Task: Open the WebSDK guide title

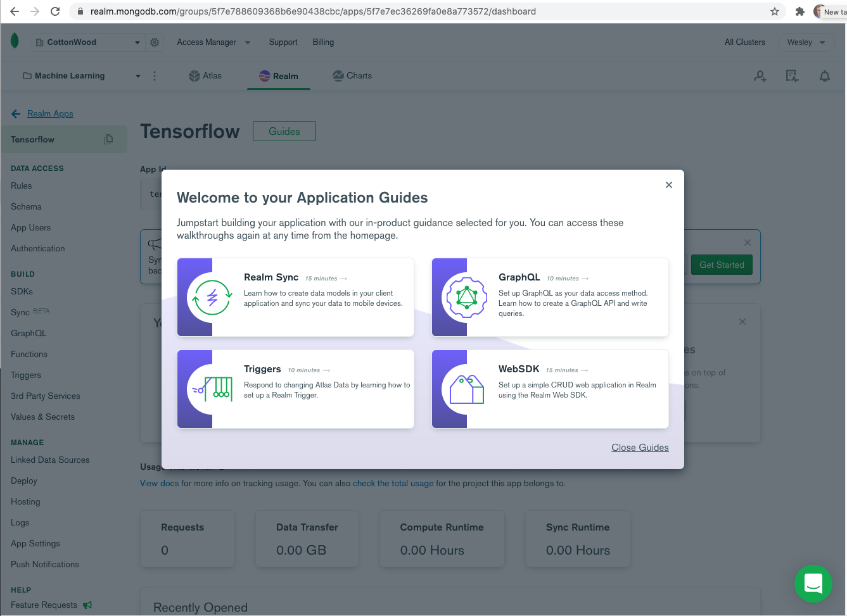Action: 519,369
